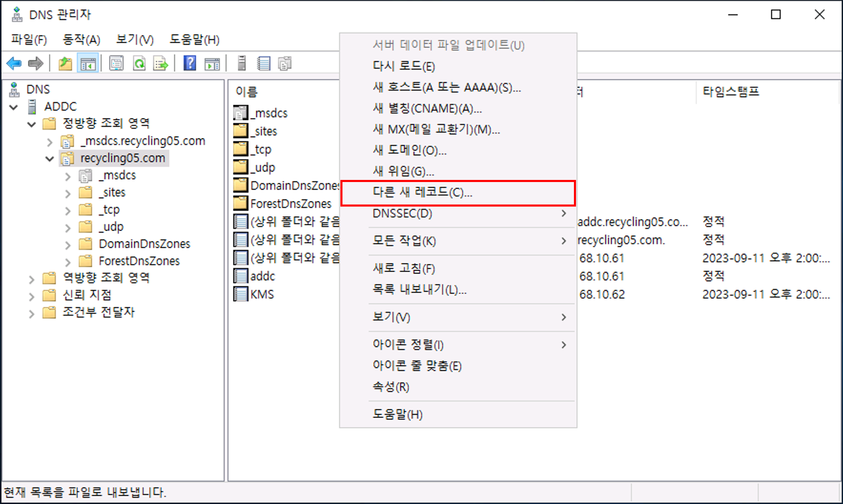This screenshot has width=843, height=504.
Task: Click the blue Help question mark icon
Action: 189,64
